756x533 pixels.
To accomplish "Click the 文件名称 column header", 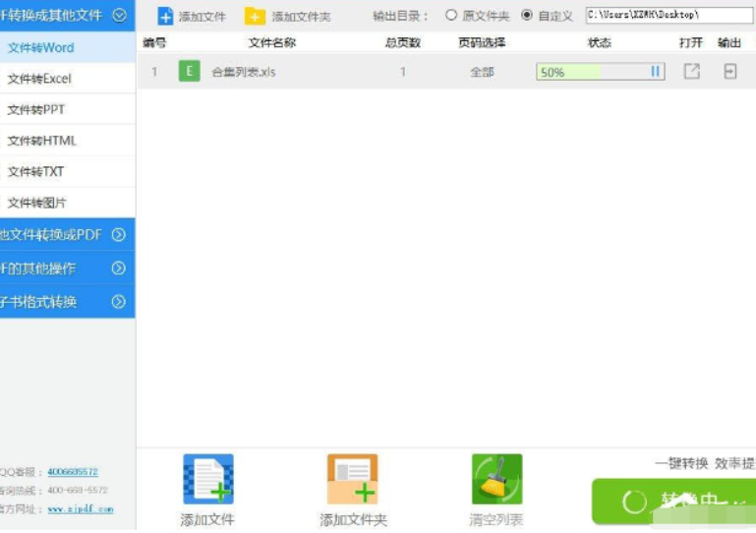I will click(272, 43).
